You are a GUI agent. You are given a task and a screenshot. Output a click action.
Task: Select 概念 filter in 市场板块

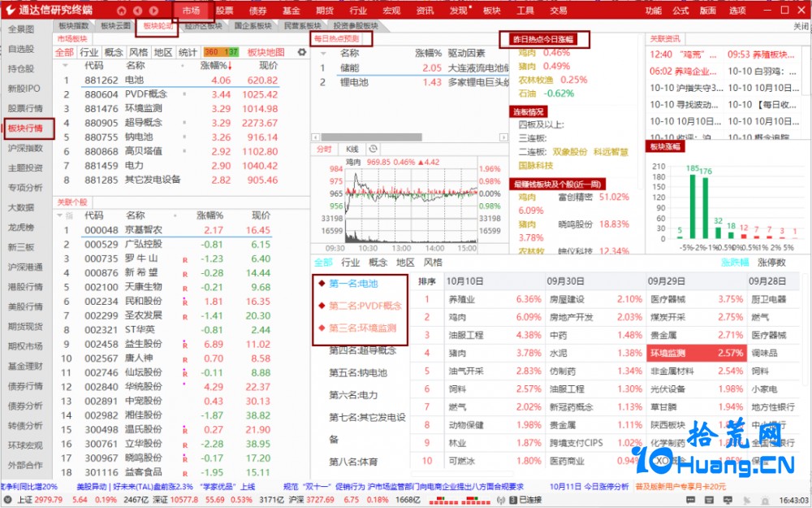pyautogui.click(x=114, y=52)
